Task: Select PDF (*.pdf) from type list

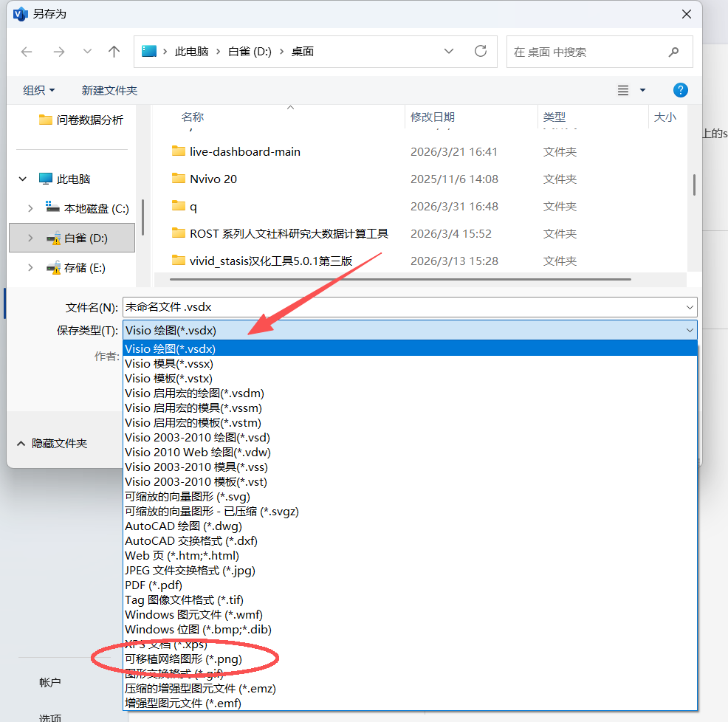Action: point(154,585)
